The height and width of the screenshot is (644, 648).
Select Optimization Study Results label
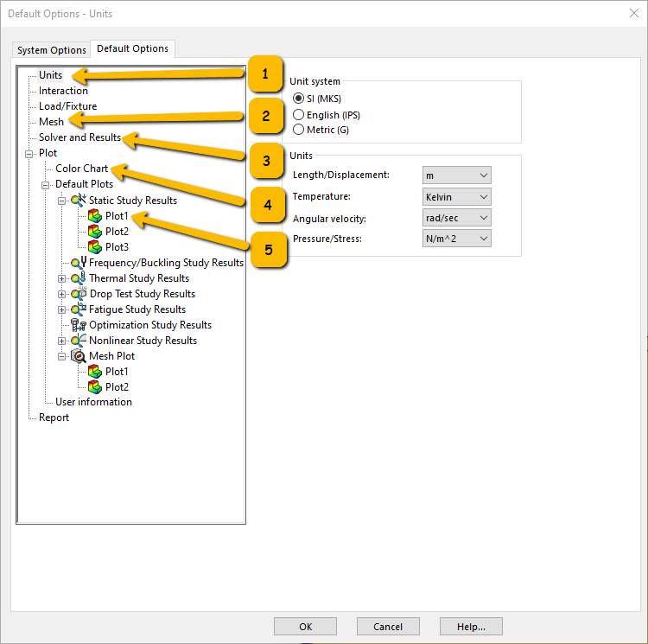[150, 325]
